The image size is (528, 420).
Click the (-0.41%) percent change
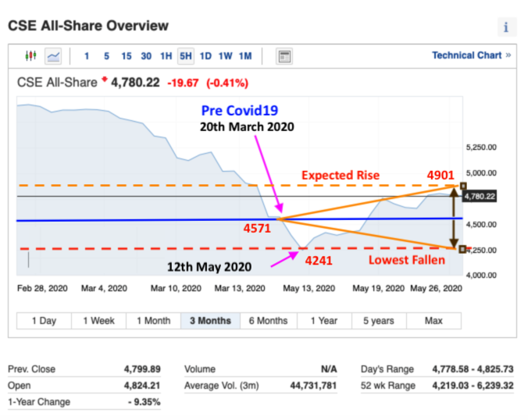point(227,83)
